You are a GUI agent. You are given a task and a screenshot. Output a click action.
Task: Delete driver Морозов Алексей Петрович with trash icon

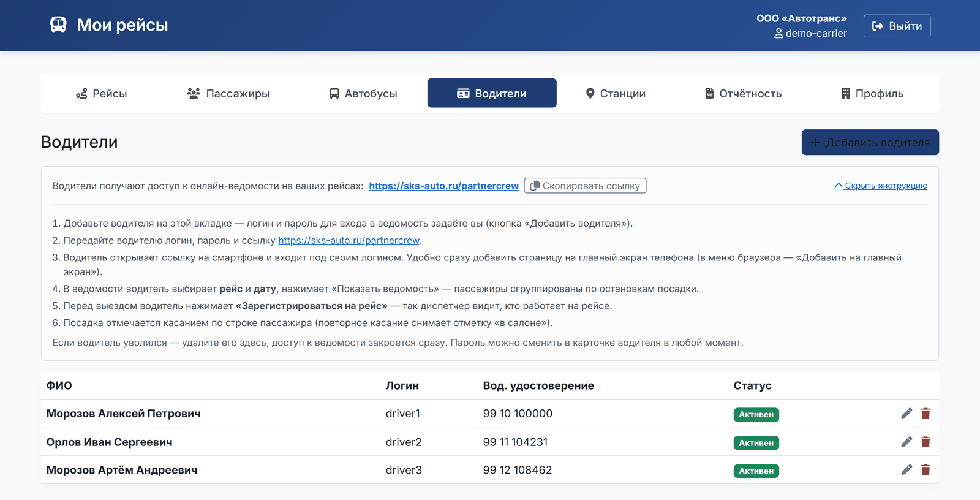925,414
